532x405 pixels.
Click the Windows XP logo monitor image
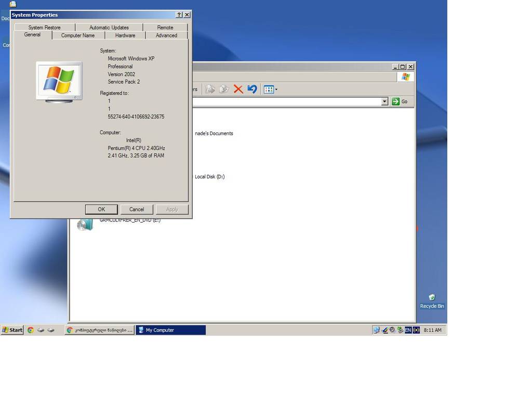tap(59, 82)
